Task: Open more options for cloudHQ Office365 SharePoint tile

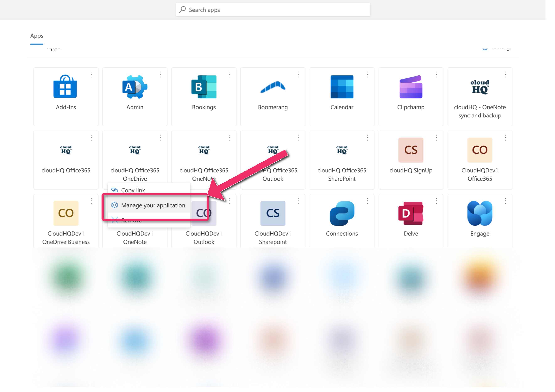Action: pos(367,138)
